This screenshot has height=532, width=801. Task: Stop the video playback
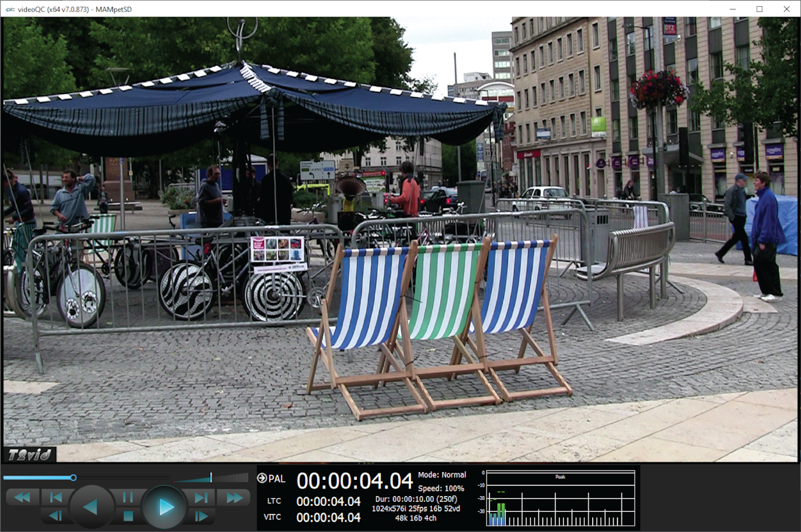[x=128, y=515]
